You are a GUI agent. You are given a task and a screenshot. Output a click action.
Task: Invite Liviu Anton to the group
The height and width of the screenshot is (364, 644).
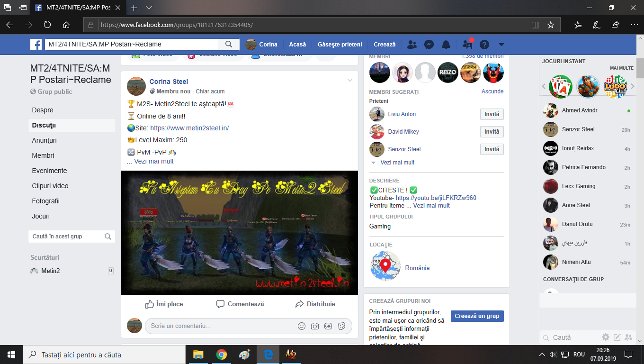click(492, 114)
